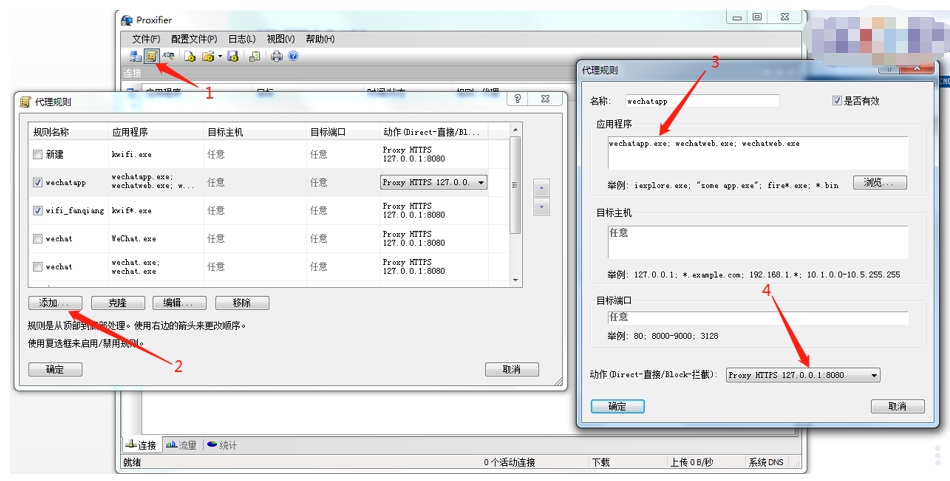This screenshot has width=950, height=481.
Task: Enable the wechat rule with wechat.exe; wechat.exe applications
Action: (x=38, y=267)
